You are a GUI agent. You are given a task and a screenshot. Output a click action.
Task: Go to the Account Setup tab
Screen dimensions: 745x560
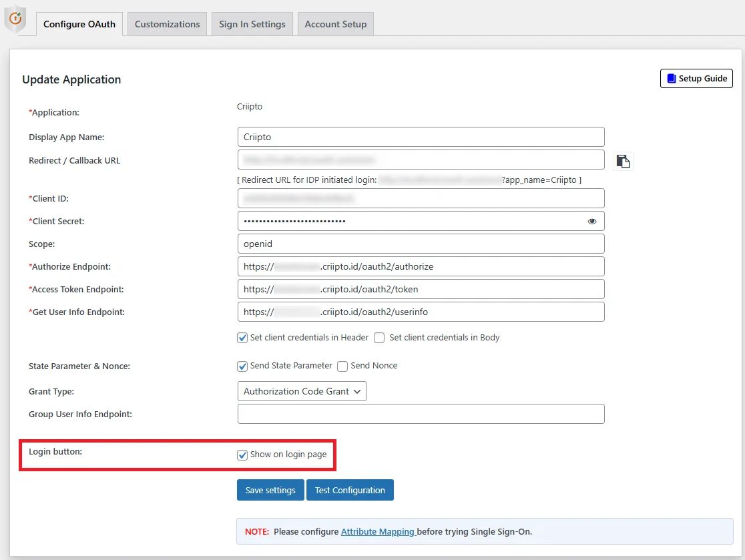(335, 24)
